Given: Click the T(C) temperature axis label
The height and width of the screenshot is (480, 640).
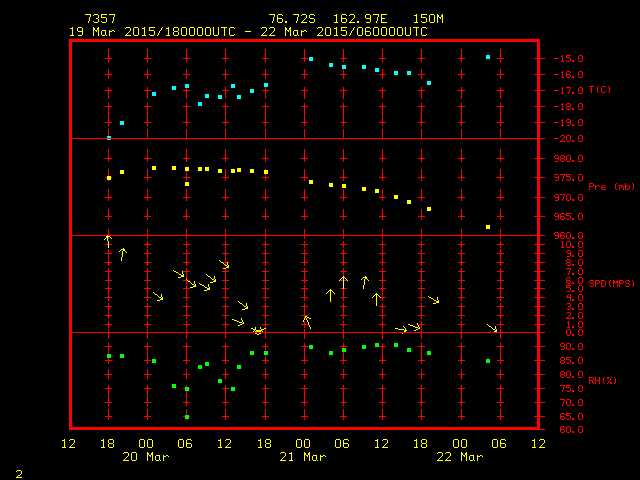Looking at the screenshot, I should pos(600,90).
